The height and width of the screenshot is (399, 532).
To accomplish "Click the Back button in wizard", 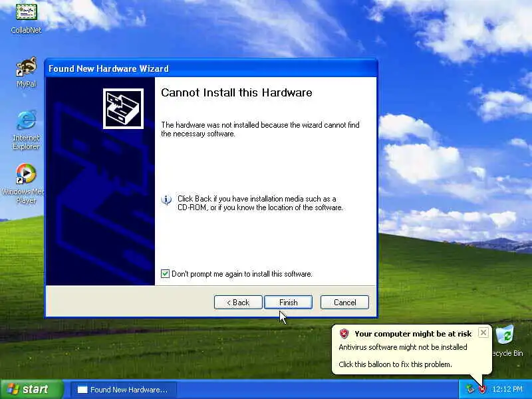I will point(238,303).
